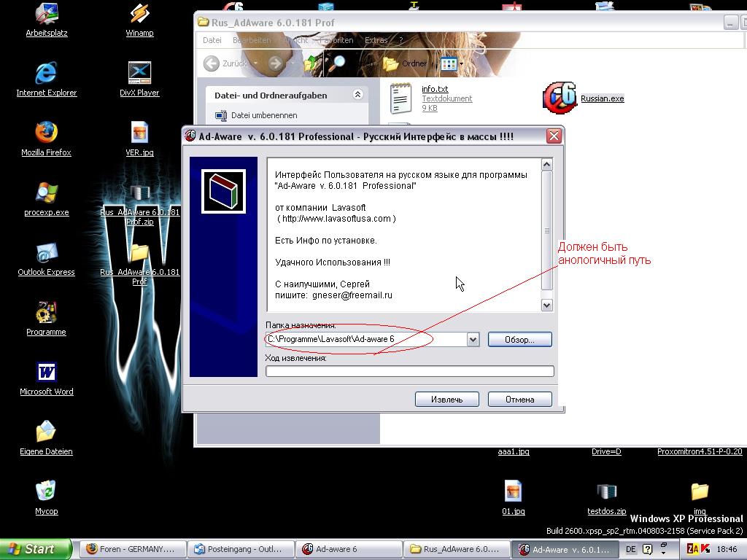Click the description box scroll-up arrow
The image size is (747, 560).
(547, 164)
